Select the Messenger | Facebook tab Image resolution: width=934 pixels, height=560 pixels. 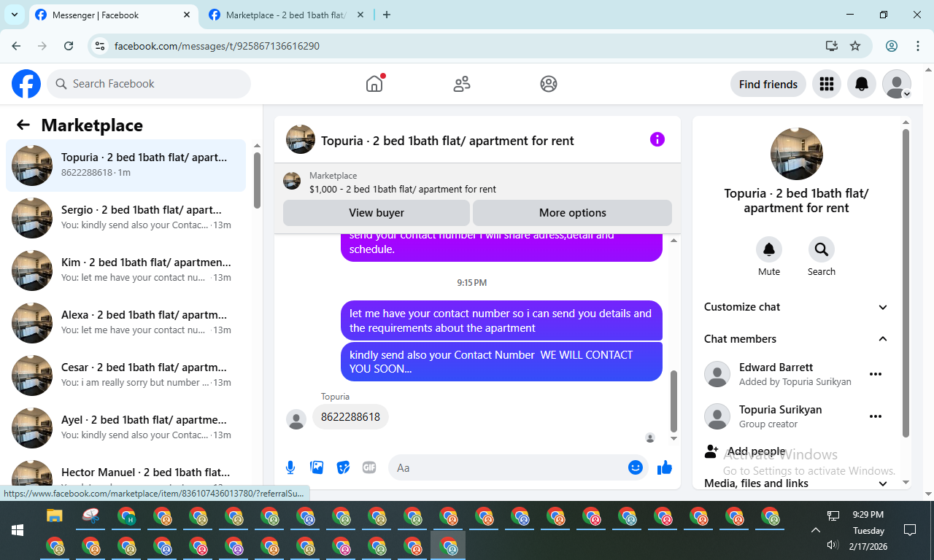click(114, 15)
